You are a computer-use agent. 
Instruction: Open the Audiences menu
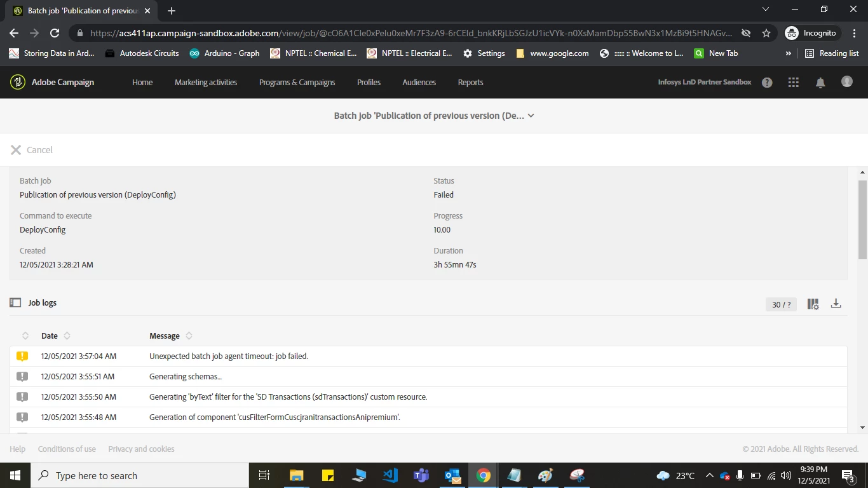tap(419, 83)
